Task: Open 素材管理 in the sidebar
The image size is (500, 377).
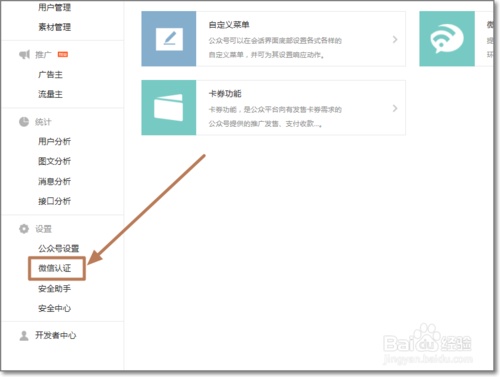Action: click(x=54, y=27)
